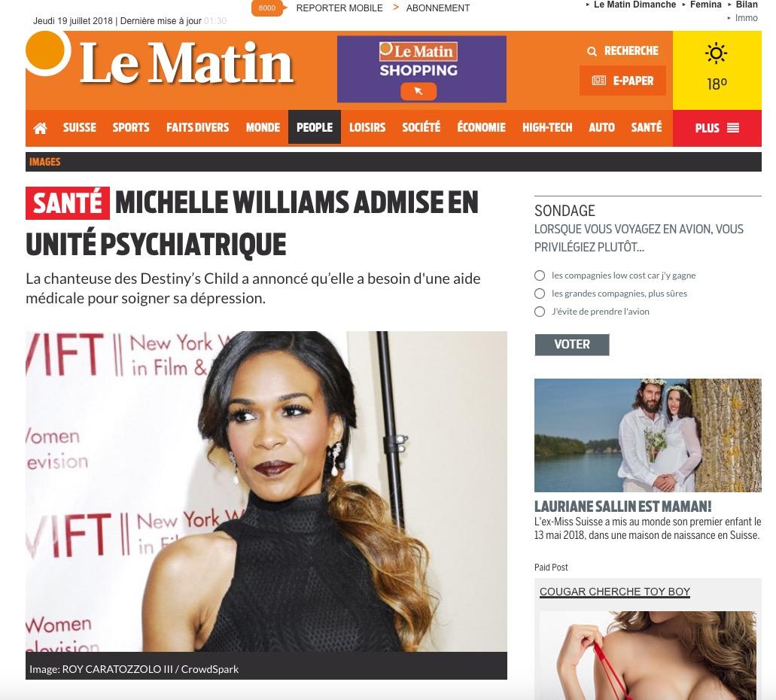Viewport: 776px width, 700px height.
Task: Click the Le Matin orange circle logo
Action: (45, 51)
